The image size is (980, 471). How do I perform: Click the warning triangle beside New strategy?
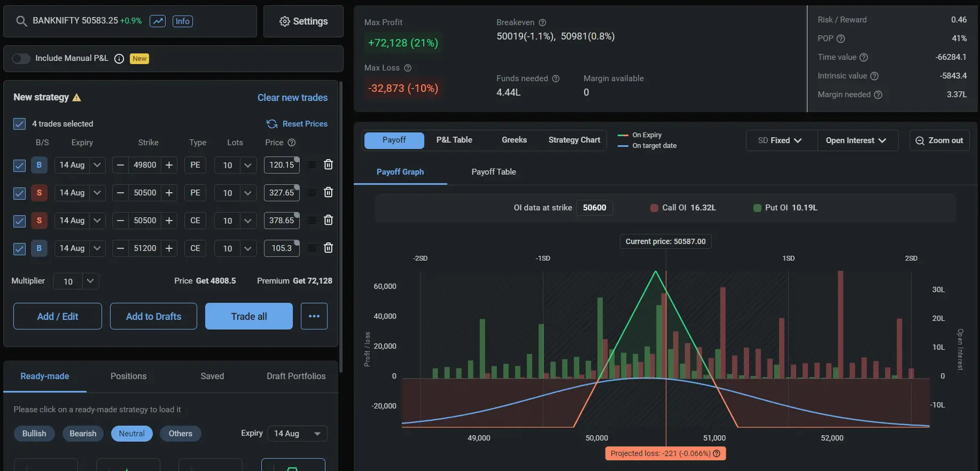(x=76, y=98)
